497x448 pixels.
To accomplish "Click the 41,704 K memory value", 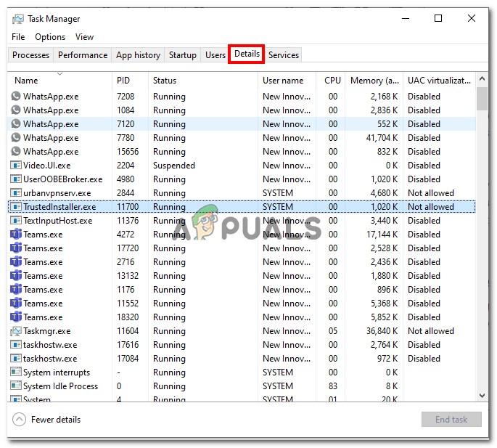I will pos(382,138).
